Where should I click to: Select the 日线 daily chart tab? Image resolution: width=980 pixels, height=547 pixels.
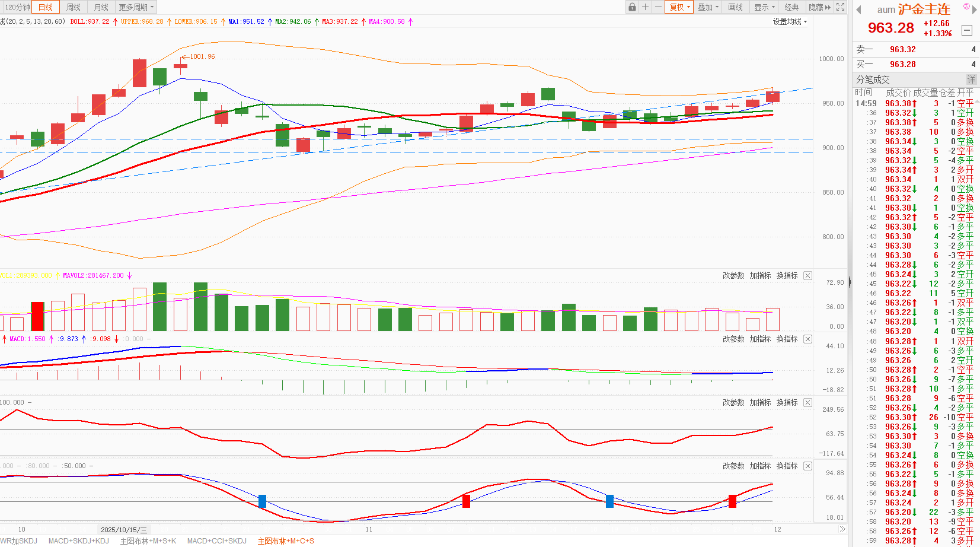coord(46,7)
